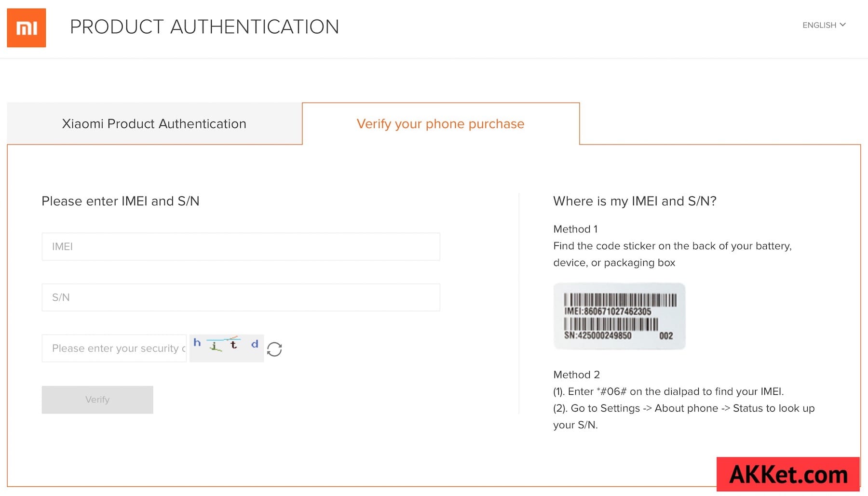Click the Method 1 label
The height and width of the screenshot is (496, 868).
[575, 229]
